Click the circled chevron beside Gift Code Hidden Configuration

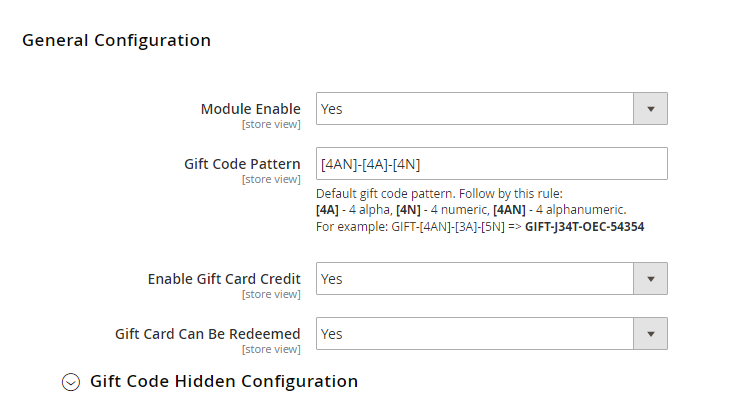point(71,382)
